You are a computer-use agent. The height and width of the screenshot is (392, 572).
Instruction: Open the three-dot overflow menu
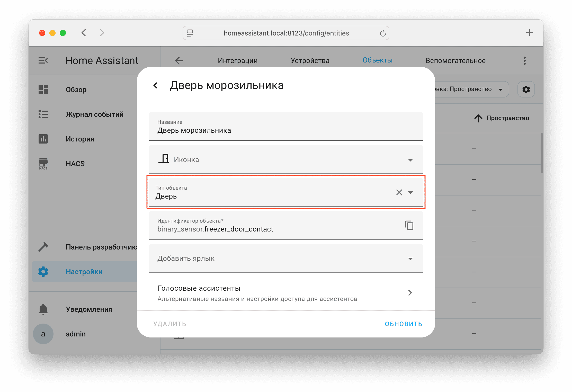[x=524, y=61]
